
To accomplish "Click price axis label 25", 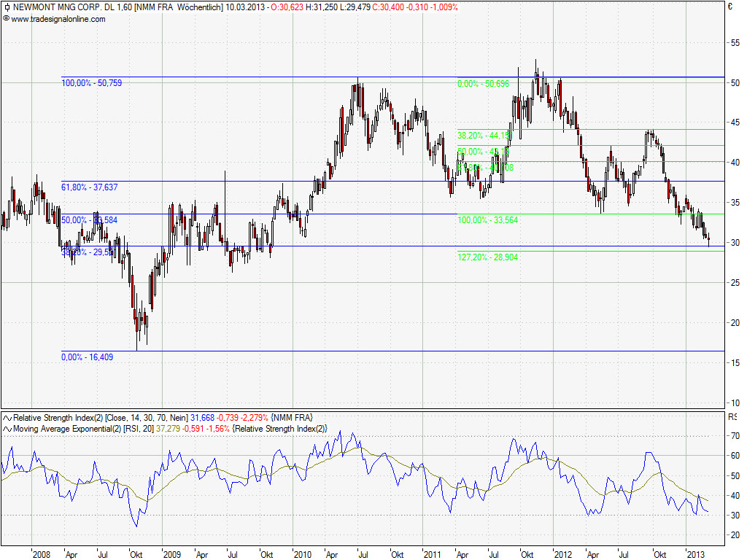I will point(735,283).
